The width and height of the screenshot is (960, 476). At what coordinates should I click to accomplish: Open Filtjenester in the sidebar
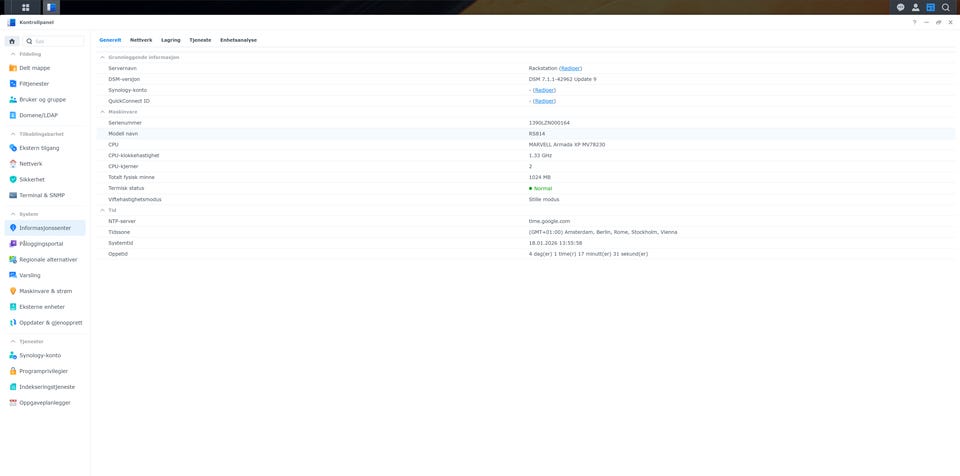tap(45, 84)
